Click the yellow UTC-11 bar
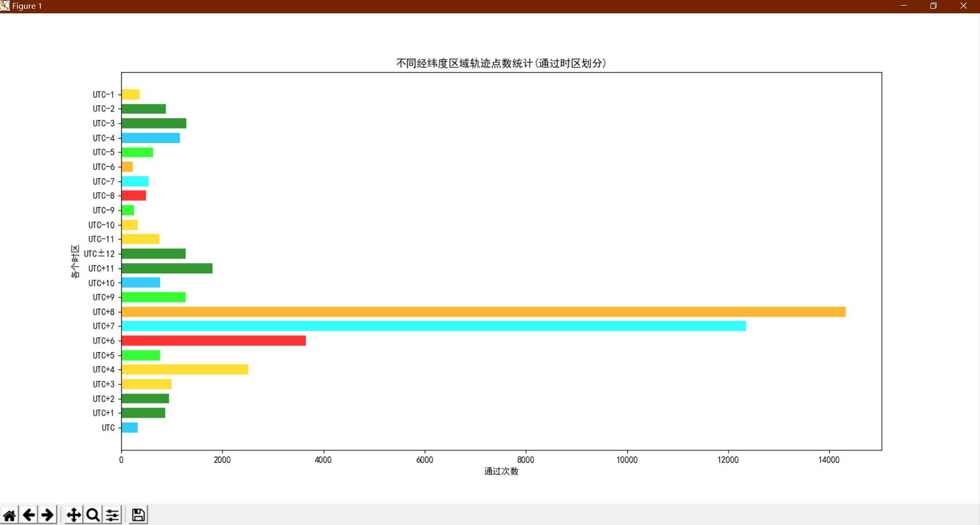The height and width of the screenshot is (525, 980). [x=141, y=239]
